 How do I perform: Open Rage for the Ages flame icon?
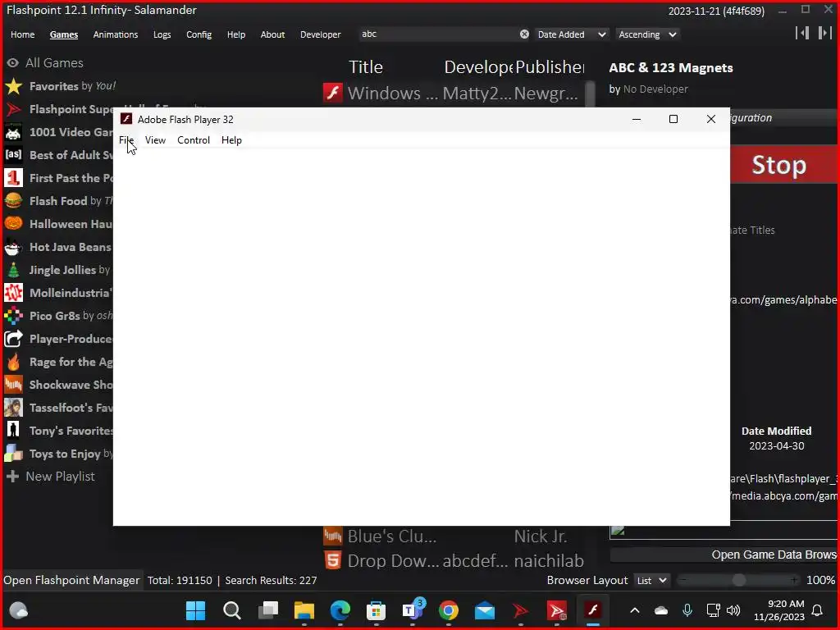coord(13,362)
